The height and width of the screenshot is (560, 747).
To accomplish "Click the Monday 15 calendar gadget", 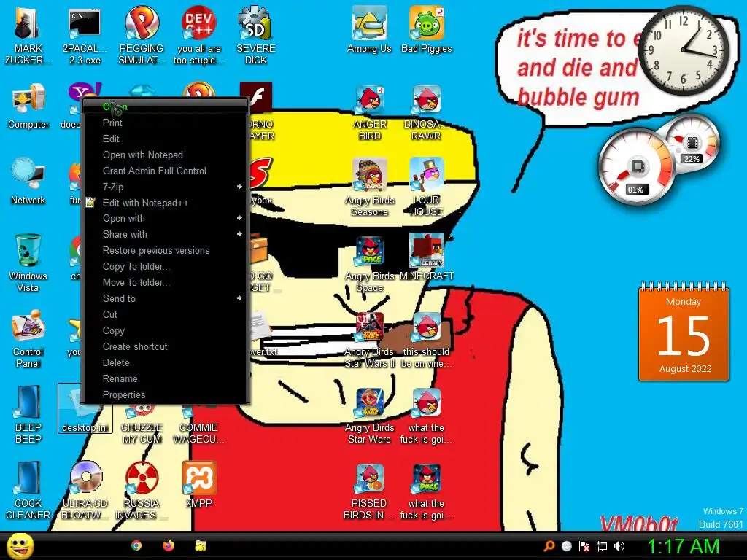I will pos(684,332).
